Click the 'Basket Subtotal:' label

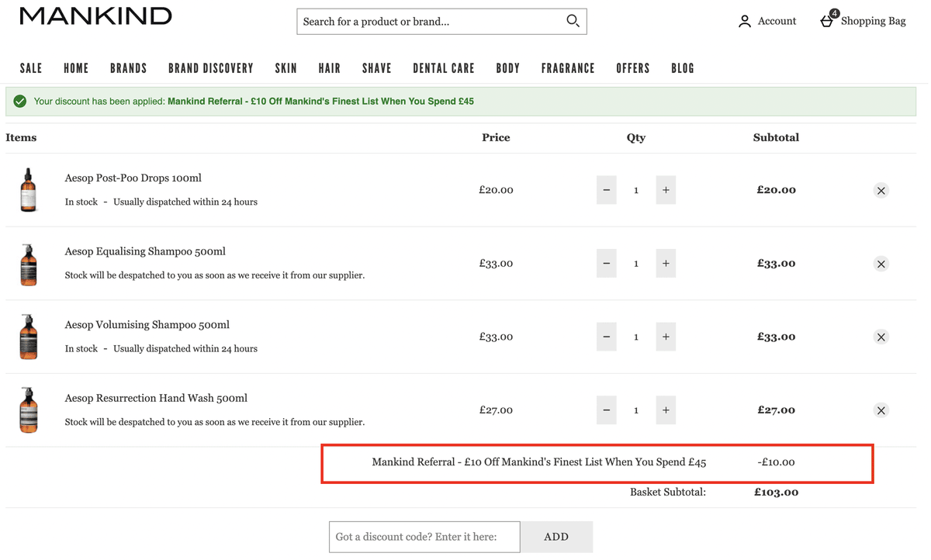(x=668, y=492)
